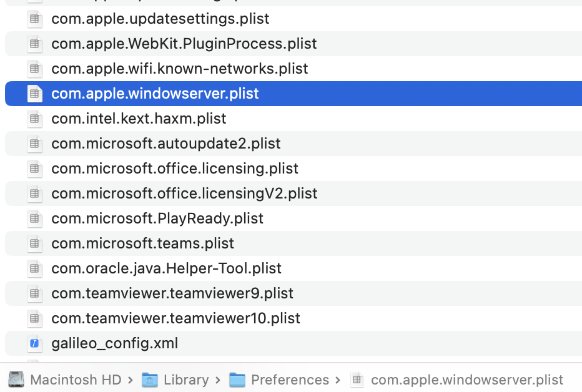
Task: Select com.teamviewer.teamviewer9.plist file
Action: [172, 293]
